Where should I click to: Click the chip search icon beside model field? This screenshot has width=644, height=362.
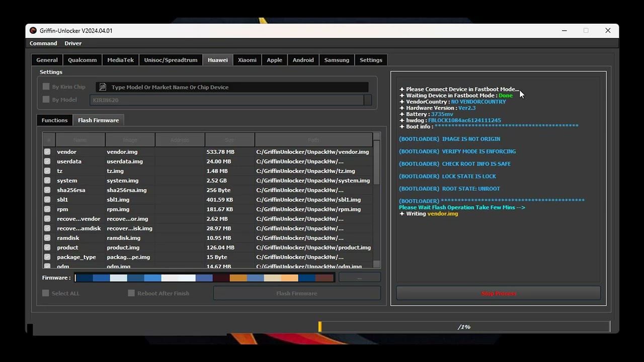tap(103, 87)
